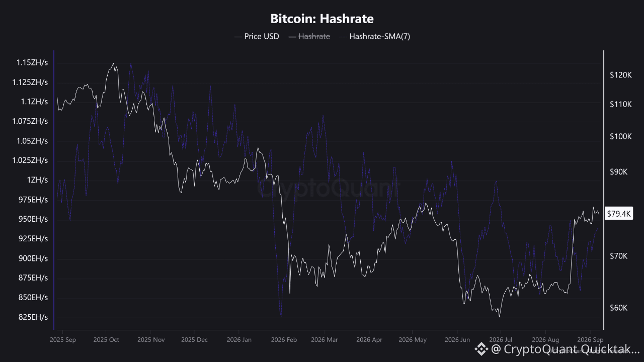Open the @ CryptoQuant Quicktak... author link
Image resolution: width=644 pixels, height=362 pixels.
coord(566,348)
